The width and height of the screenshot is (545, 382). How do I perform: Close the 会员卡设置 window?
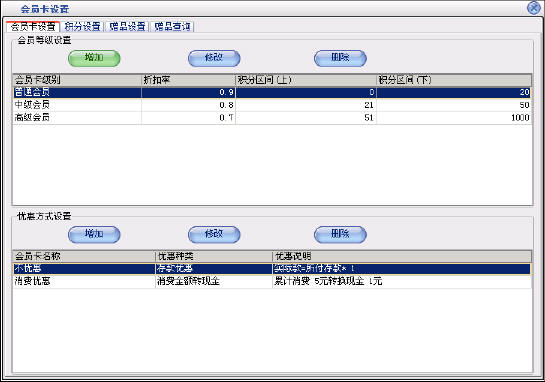[534, 8]
